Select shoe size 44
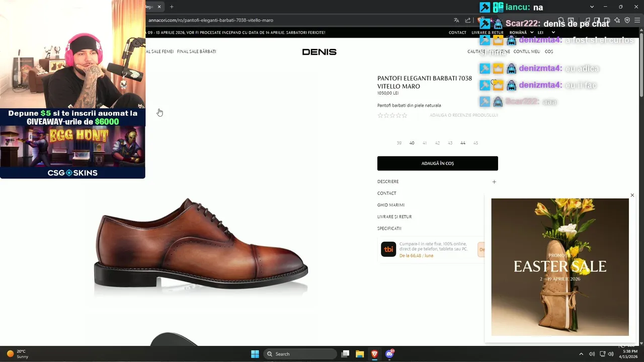644x362 pixels. pos(463,143)
